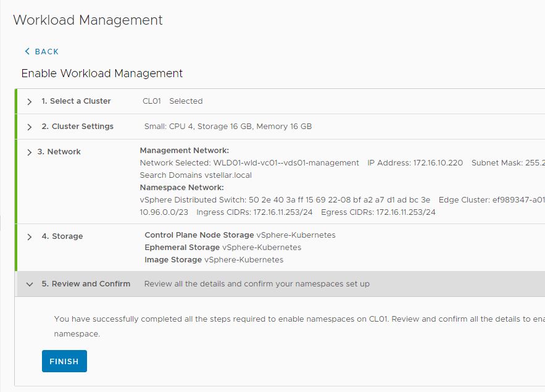Click the Workload Management page title
The image size is (545, 392).
point(88,20)
